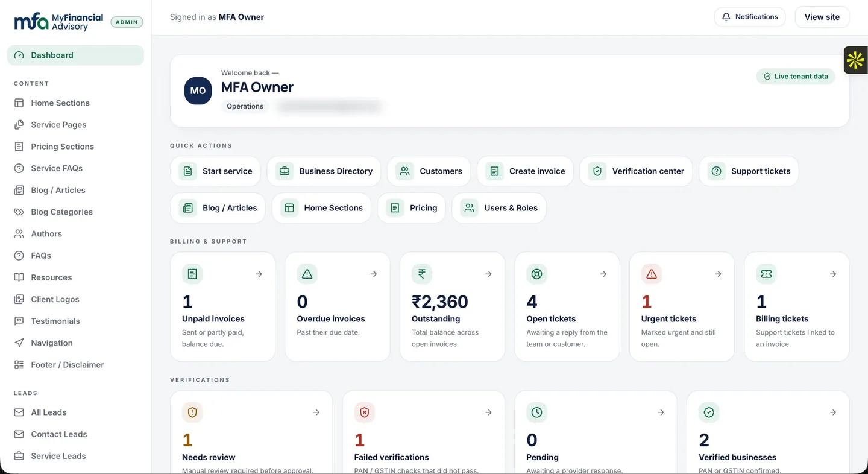This screenshot has height=474, width=868.
Task: Click Blog / Articles quick action button
Action: [x=218, y=208]
